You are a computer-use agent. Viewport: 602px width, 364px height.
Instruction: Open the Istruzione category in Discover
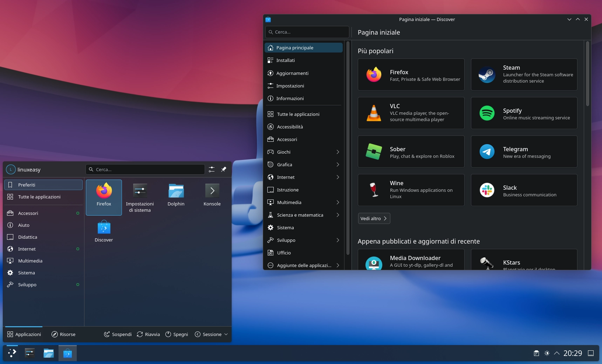[303, 190]
